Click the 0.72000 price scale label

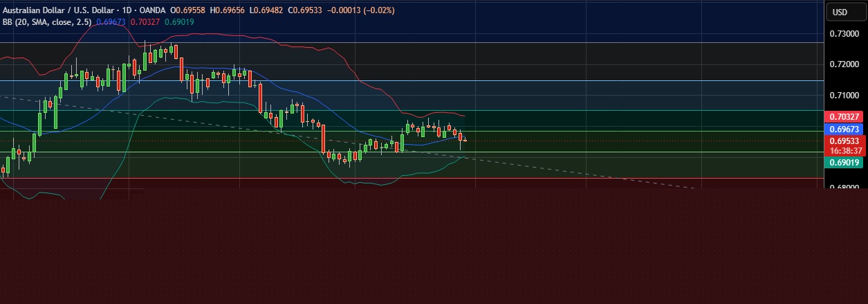click(x=846, y=64)
